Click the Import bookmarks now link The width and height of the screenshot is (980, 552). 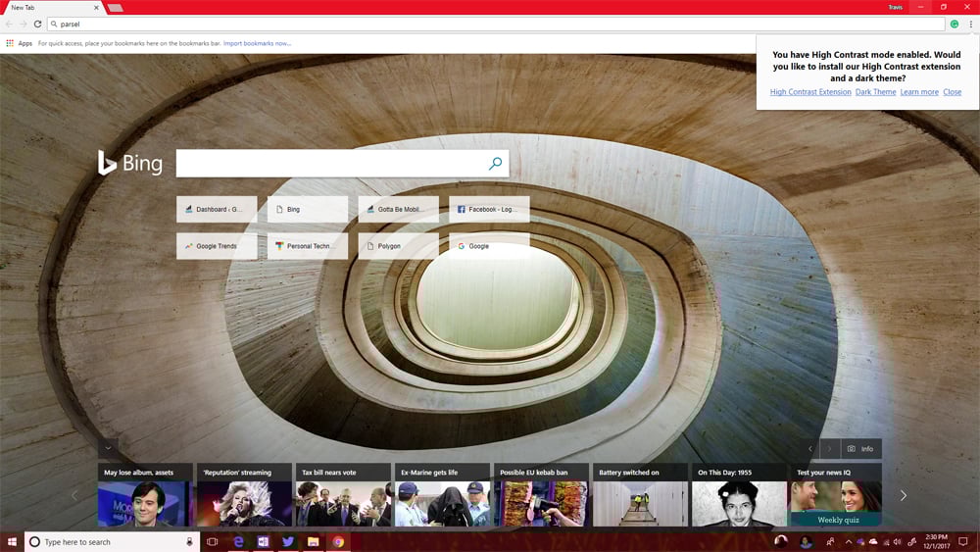point(257,43)
